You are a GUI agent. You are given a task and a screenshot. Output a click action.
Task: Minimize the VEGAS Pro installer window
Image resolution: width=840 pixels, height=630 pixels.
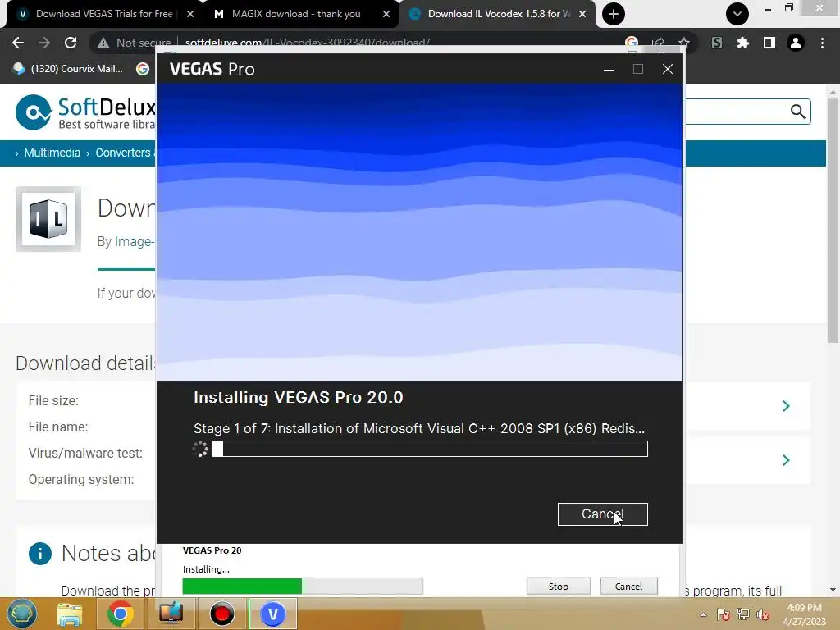point(609,69)
